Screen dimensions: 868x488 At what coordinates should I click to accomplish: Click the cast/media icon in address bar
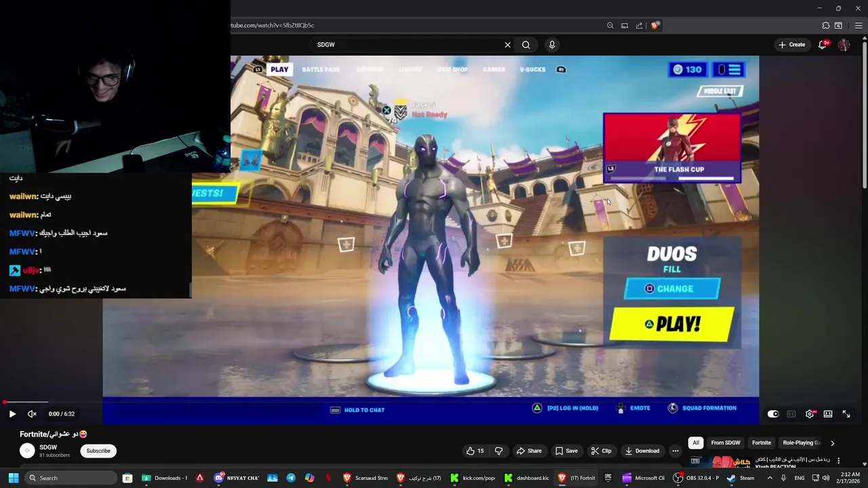click(x=625, y=25)
